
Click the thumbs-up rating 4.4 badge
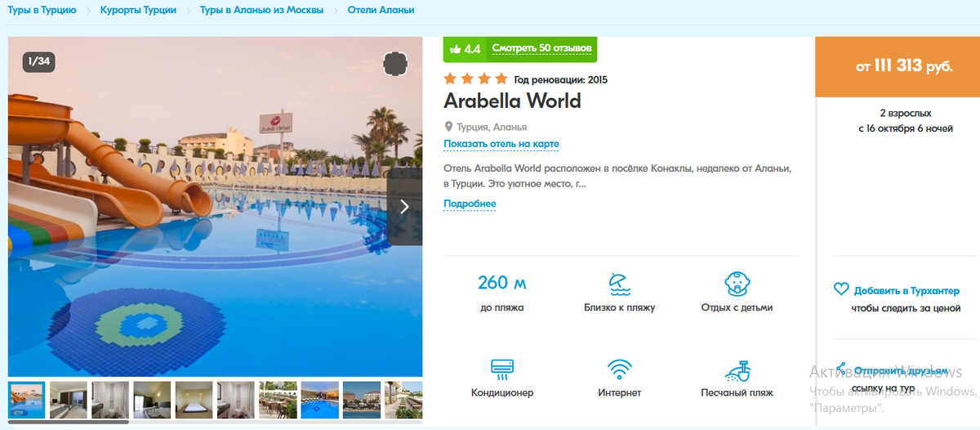(465, 49)
